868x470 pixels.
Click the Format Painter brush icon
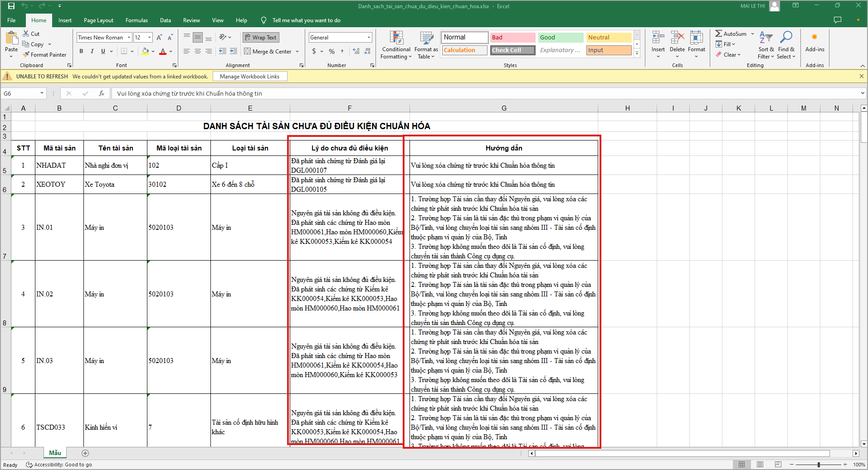pyautogui.click(x=26, y=55)
